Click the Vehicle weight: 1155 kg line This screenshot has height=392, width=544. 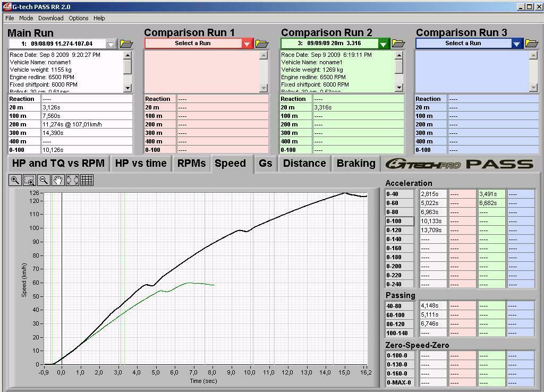(40, 70)
